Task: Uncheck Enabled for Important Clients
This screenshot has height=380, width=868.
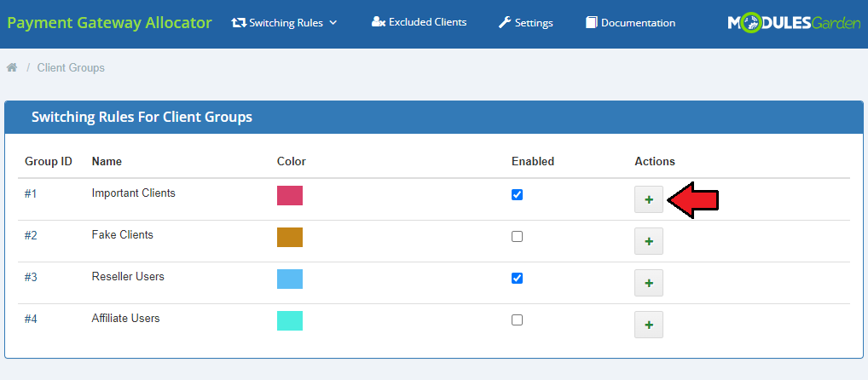Action: (x=517, y=195)
